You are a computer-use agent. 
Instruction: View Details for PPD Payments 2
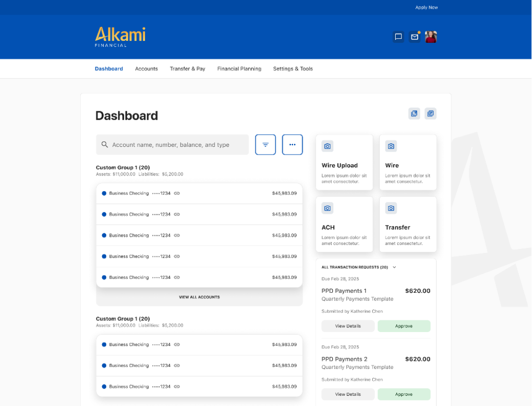click(x=348, y=394)
